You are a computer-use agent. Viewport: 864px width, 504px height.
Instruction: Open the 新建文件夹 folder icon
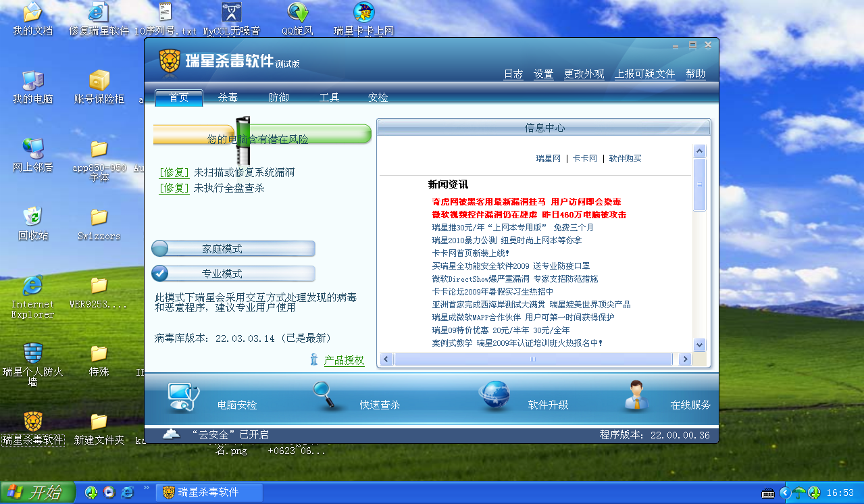click(99, 421)
